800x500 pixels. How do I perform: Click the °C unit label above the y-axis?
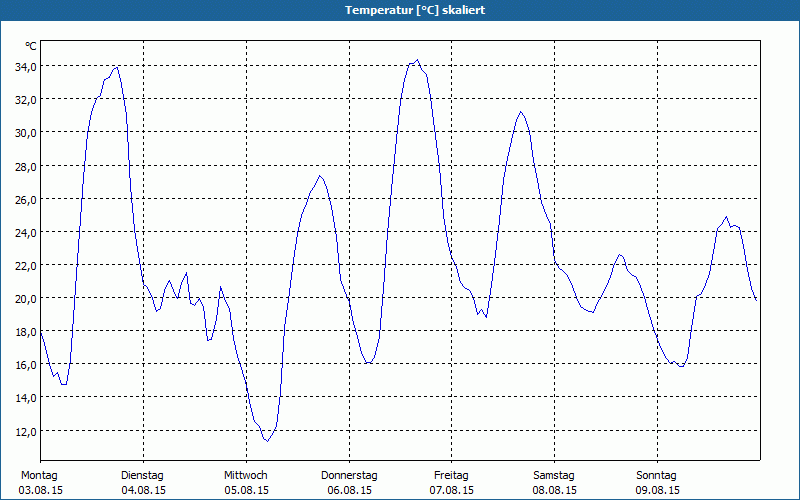point(31,47)
